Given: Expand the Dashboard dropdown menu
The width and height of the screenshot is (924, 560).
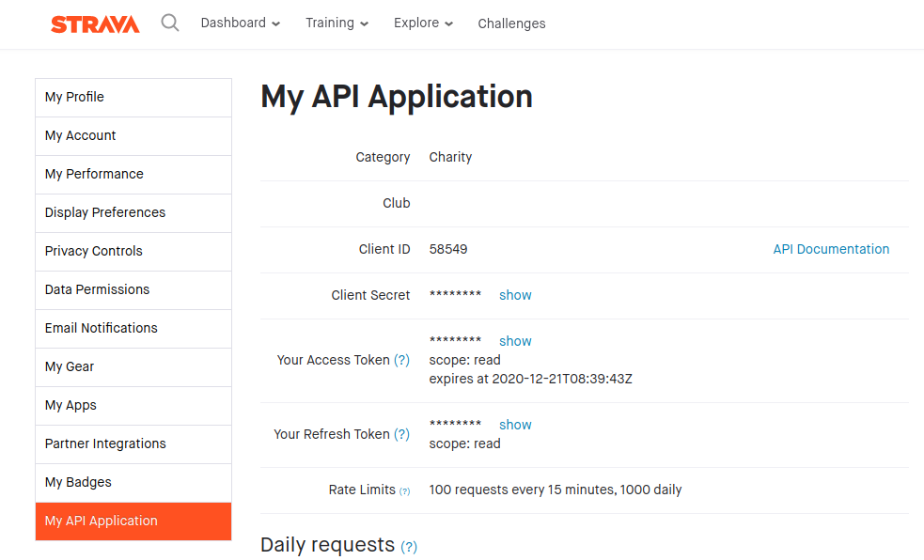Looking at the screenshot, I should (240, 23).
